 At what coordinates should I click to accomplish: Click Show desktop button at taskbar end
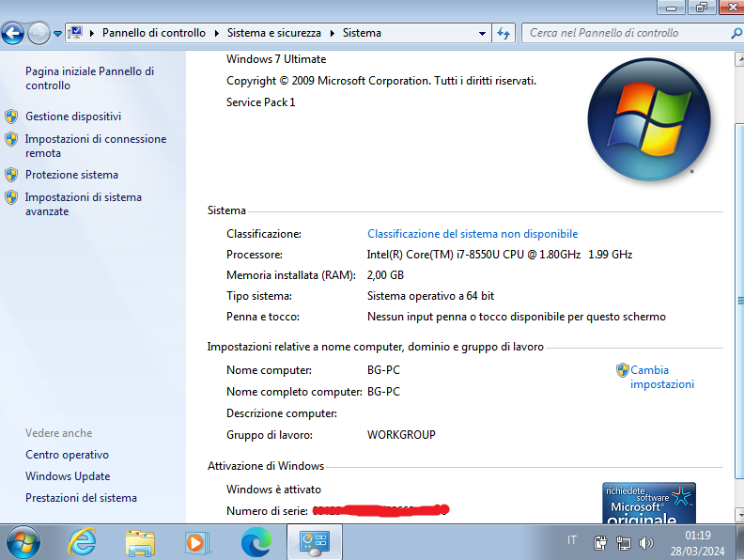[x=739, y=542]
